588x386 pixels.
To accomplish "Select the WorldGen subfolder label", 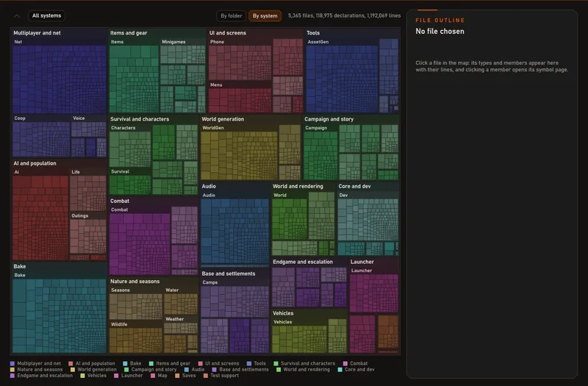I will click(213, 127).
